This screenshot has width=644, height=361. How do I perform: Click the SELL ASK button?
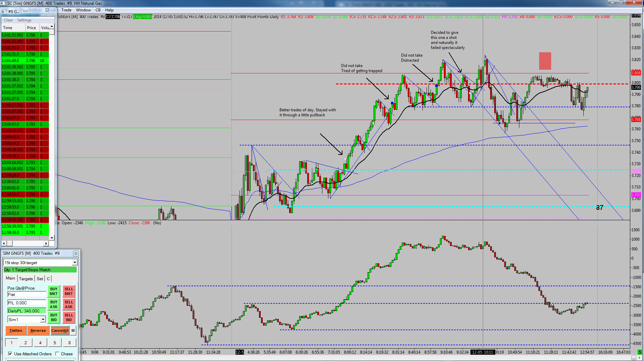69,304
